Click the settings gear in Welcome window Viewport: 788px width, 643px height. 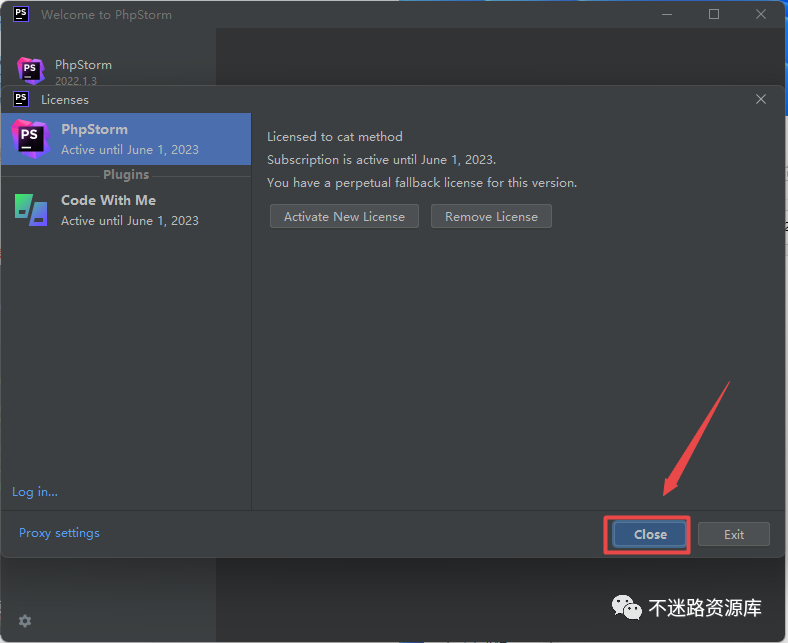coord(25,621)
